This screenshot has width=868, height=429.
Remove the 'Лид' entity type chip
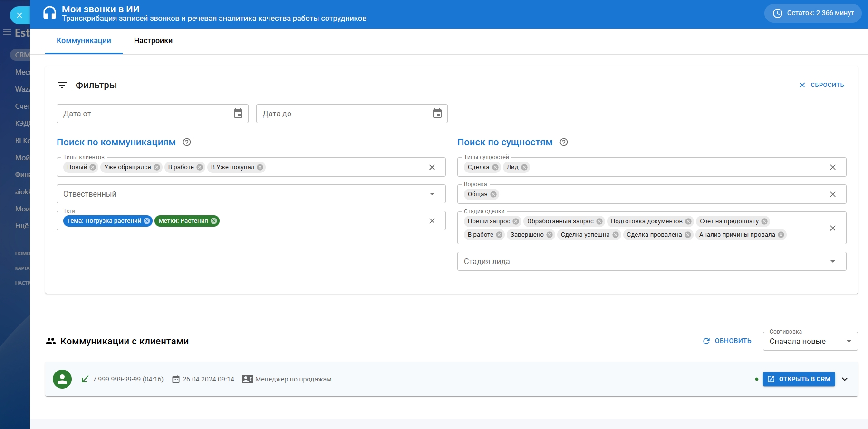[x=524, y=167]
